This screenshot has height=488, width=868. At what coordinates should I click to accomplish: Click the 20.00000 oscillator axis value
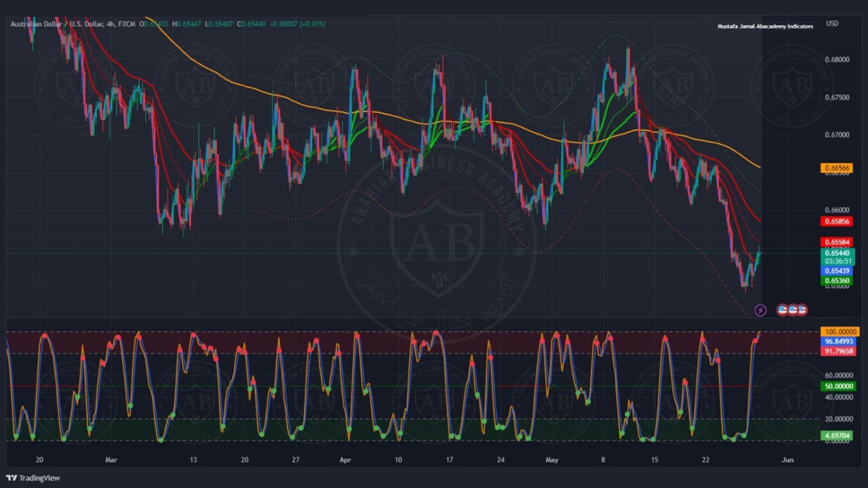(838, 419)
